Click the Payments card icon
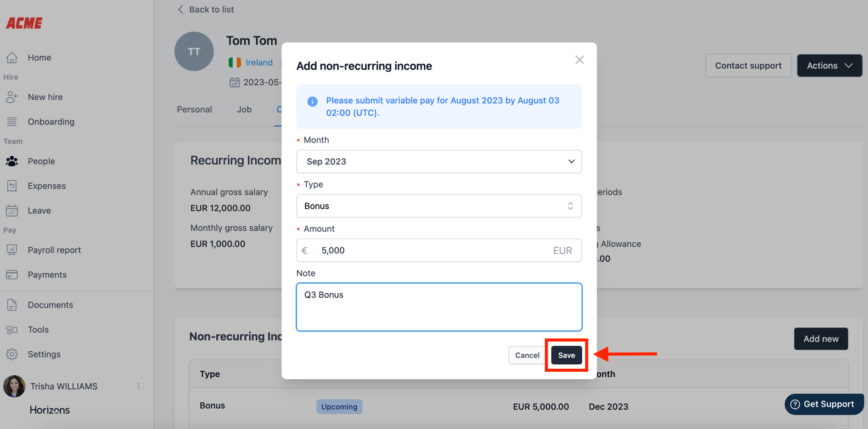The height and width of the screenshot is (429, 868). tap(12, 275)
